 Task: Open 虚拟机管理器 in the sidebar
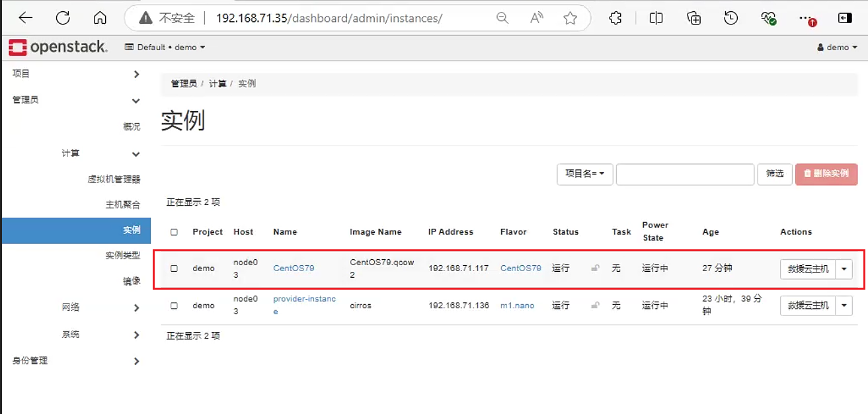114,179
